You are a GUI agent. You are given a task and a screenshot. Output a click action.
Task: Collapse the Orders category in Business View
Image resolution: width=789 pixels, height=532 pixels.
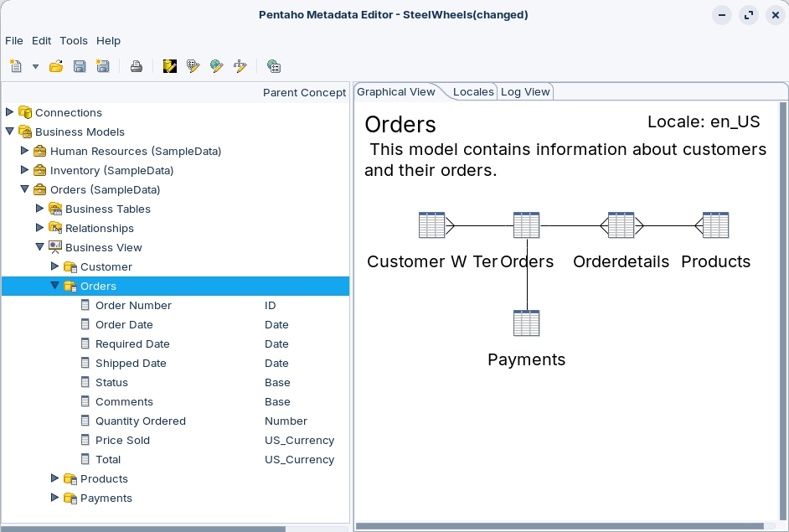(x=55, y=286)
